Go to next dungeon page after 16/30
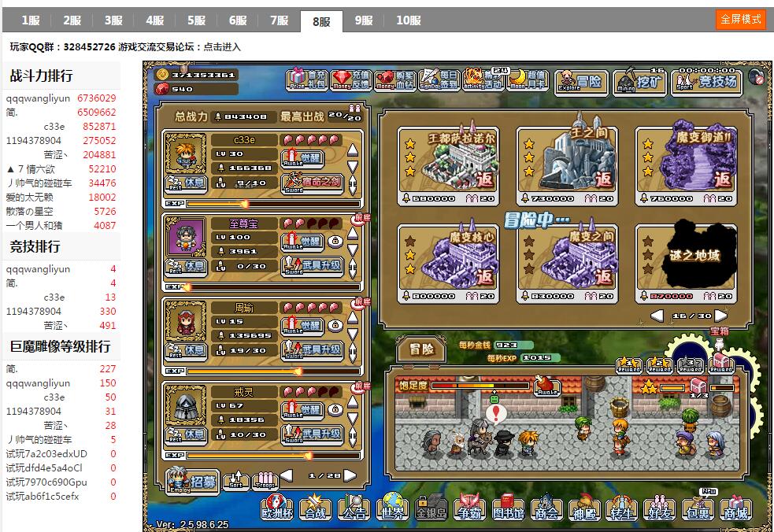This screenshot has height=532, width=774. coord(720,316)
